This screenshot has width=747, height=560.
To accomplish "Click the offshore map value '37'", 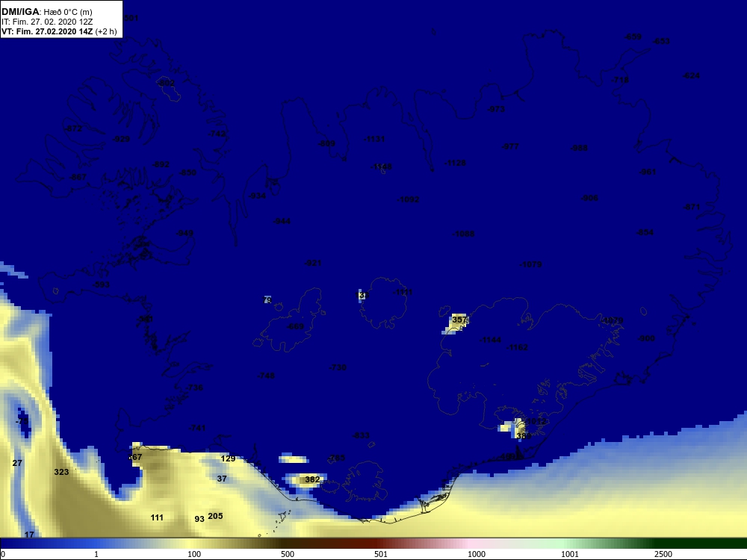I will tap(222, 479).
